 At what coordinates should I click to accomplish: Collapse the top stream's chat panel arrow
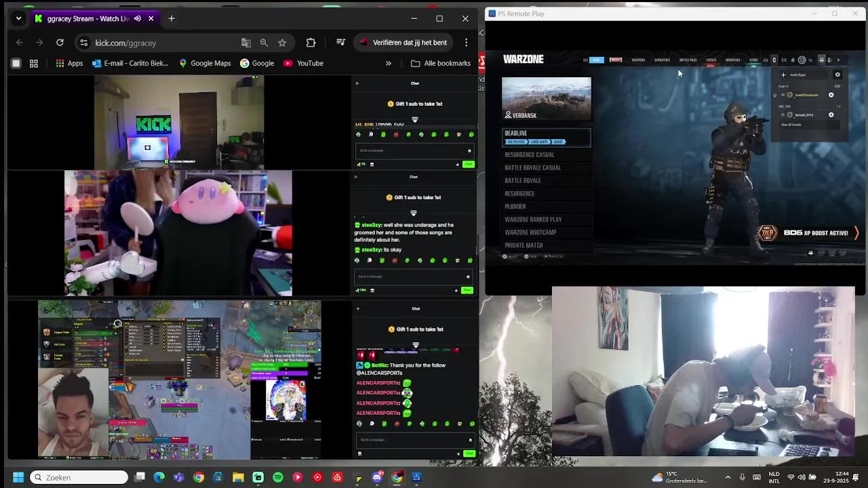[357, 83]
